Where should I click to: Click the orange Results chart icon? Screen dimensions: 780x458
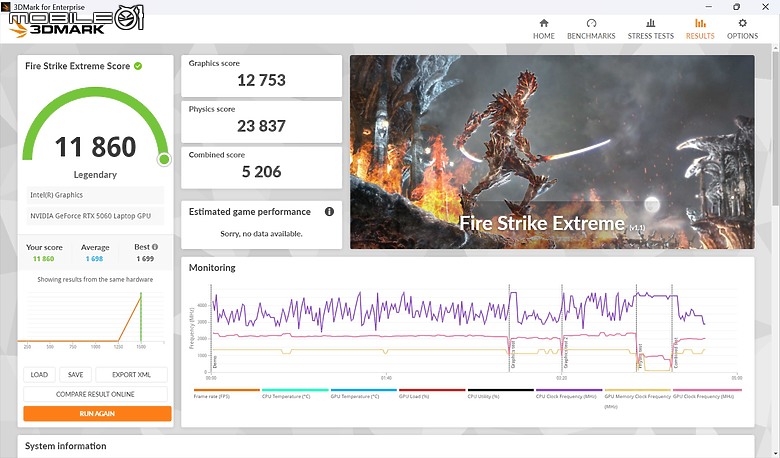(700, 23)
